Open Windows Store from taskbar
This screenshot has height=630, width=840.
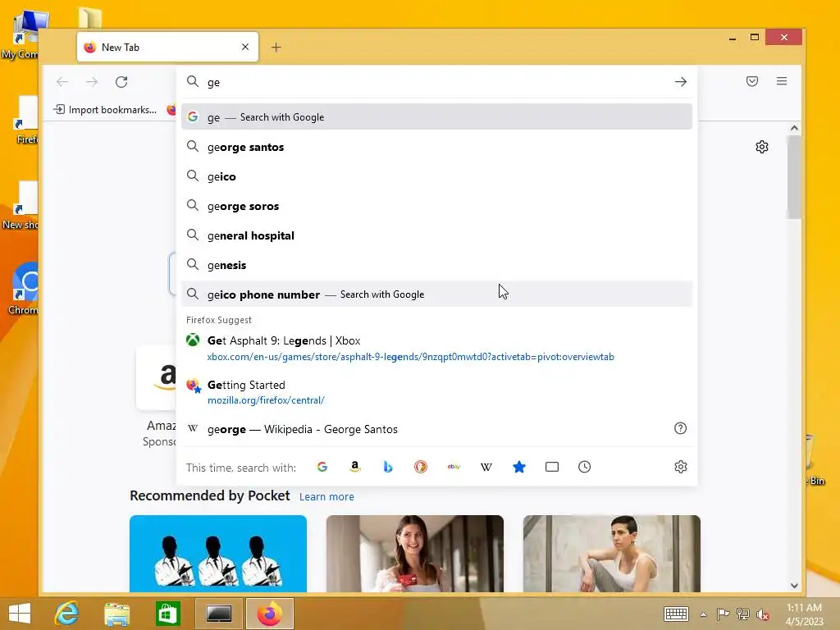(167, 614)
